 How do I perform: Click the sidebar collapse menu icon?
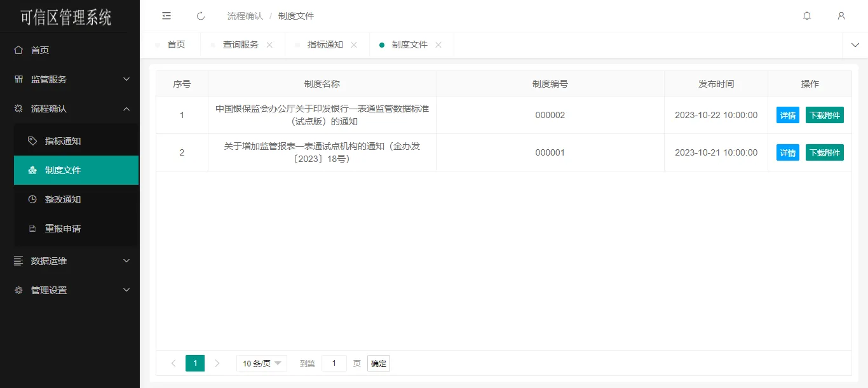166,16
